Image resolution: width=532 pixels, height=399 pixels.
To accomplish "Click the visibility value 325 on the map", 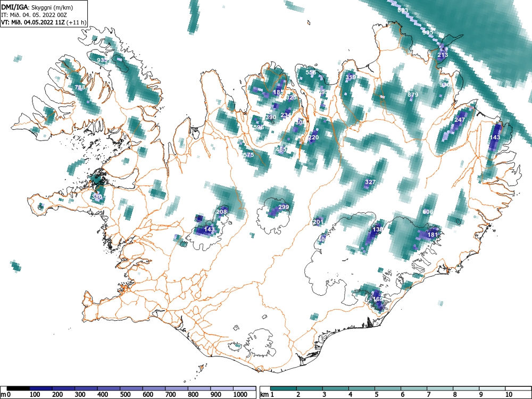I will pyautogui.click(x=291, y=97).
